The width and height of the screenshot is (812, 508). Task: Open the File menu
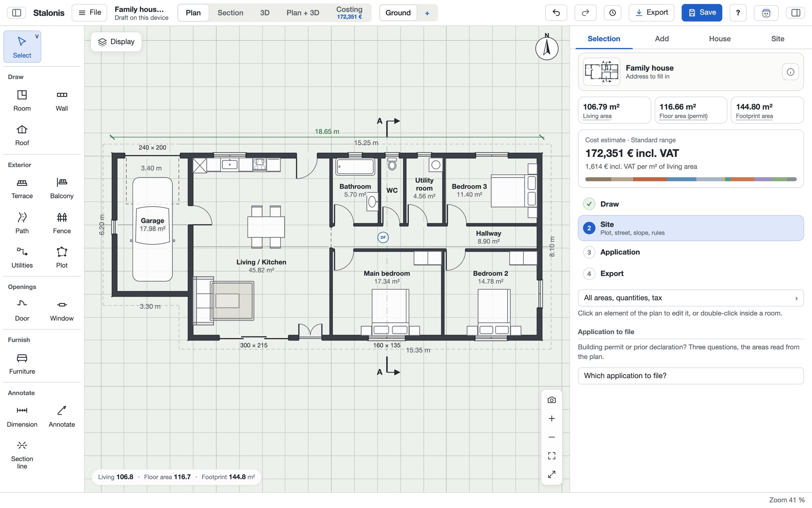point(89,13)
